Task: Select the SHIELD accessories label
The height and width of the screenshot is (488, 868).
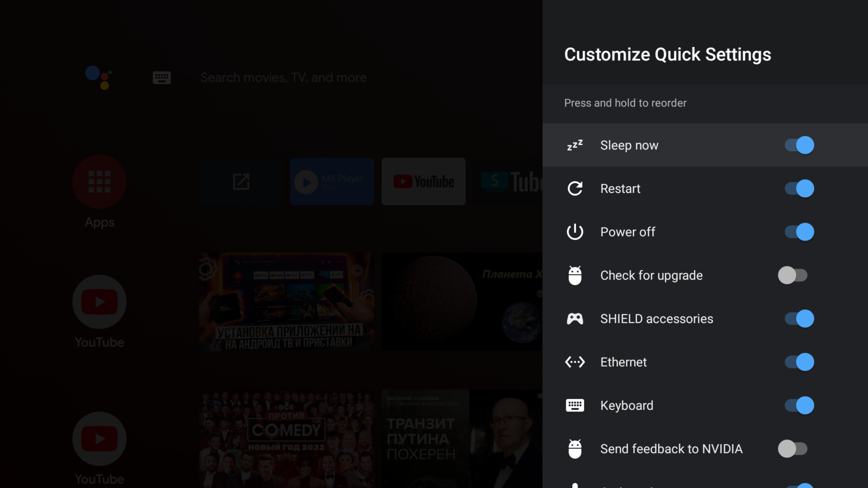Action: (656, 319)
